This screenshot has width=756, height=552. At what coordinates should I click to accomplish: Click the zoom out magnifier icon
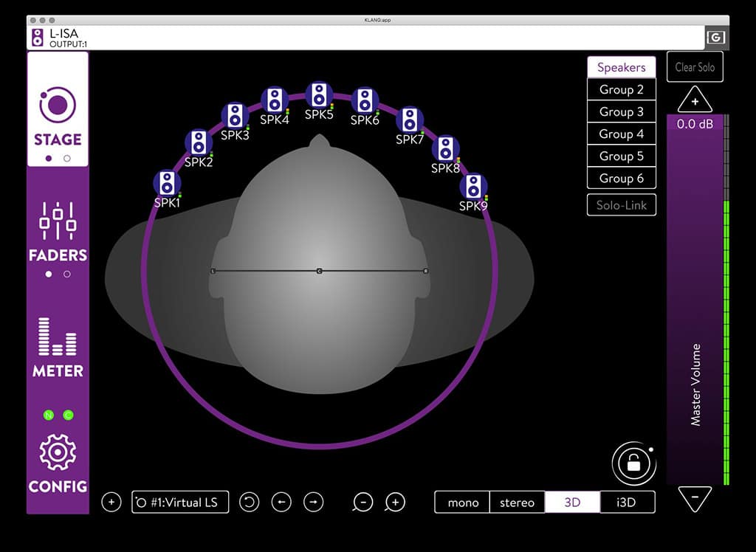(362, 503)
